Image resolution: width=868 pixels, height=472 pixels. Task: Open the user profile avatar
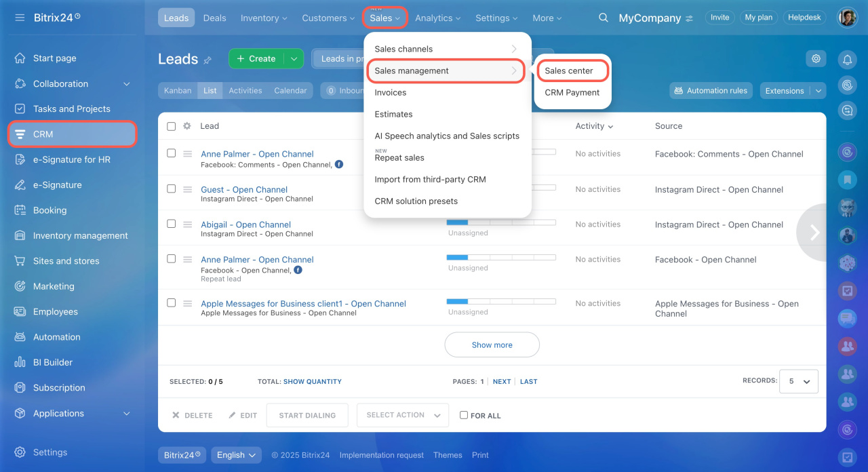(x=847, y=18)
